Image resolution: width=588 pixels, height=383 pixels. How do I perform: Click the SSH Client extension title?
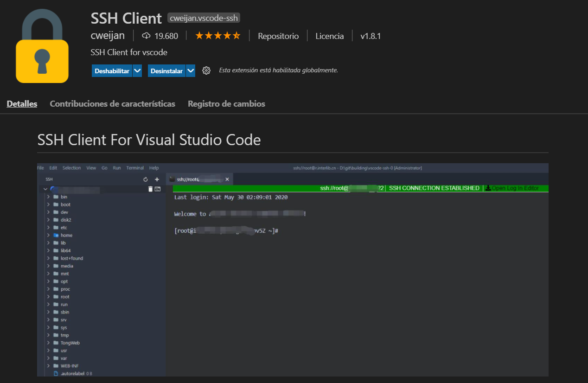[126, 18]
